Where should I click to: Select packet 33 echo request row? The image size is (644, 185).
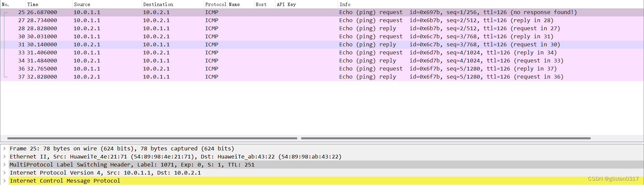pos(322,53)
